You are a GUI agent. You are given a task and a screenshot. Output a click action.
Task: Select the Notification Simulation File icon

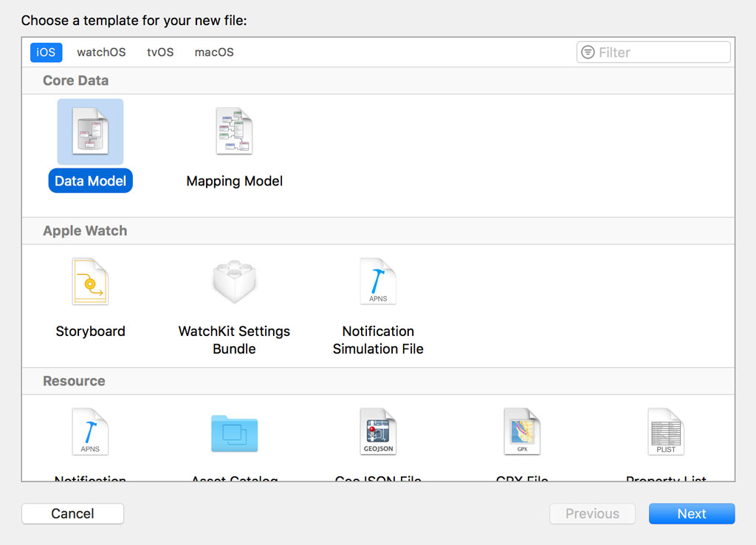click(378, 282)
